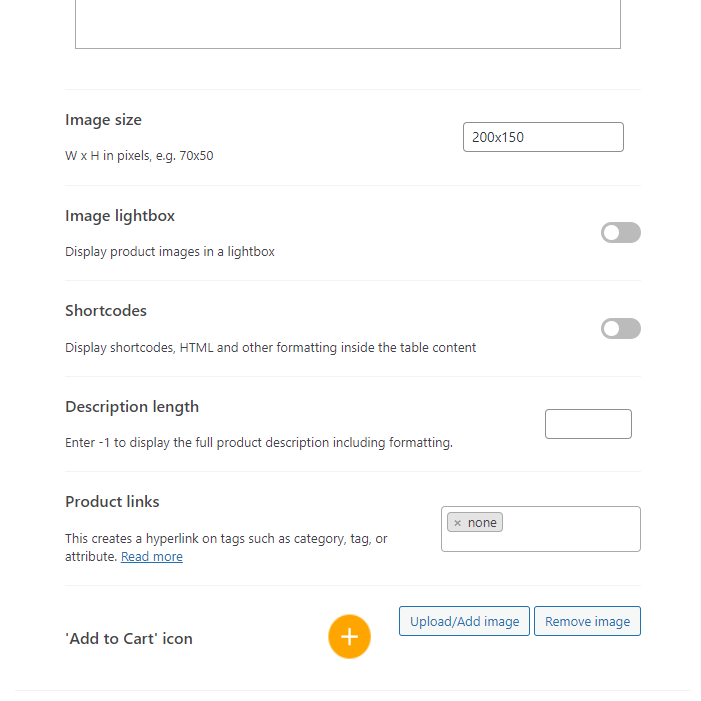The height and width of the screenshot is (701, 701).
Task: Enable the Image lightbox toggle
Action: pos(620,233)
